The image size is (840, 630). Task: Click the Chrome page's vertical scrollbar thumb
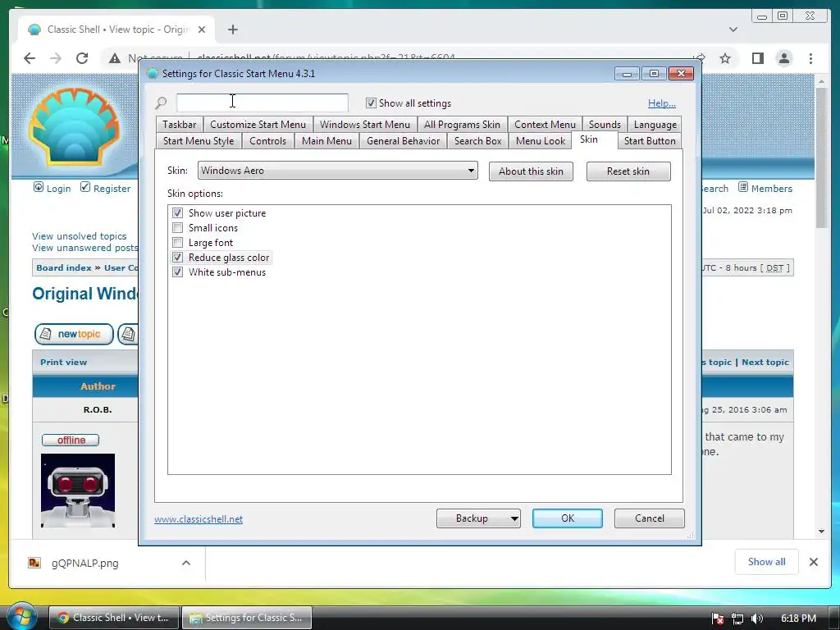pos(822,158)
